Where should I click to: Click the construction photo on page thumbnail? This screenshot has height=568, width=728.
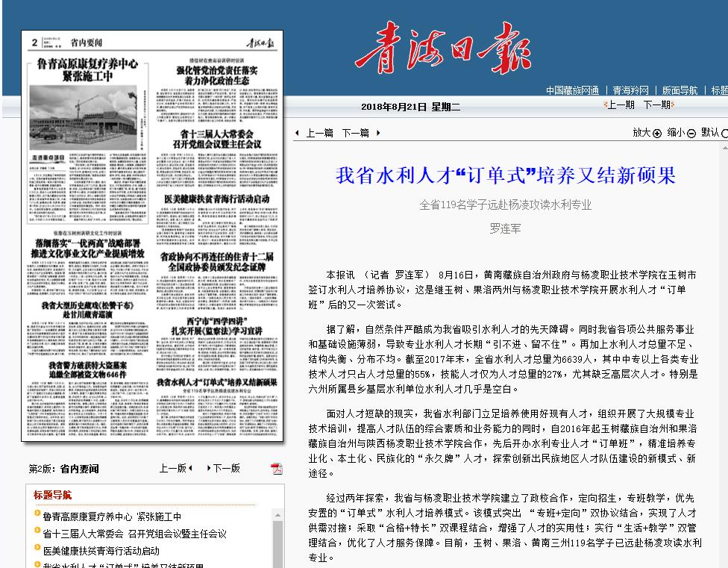(88, 118)
